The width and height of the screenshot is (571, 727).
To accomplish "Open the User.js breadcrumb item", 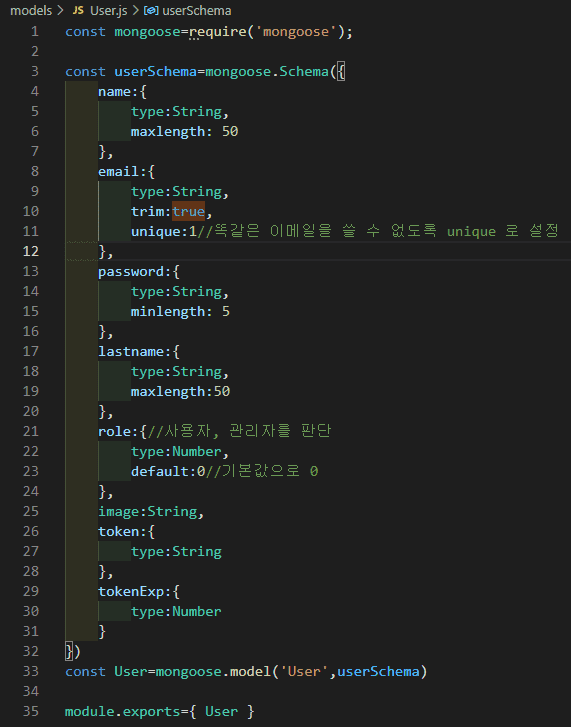I will pos(108,10).
